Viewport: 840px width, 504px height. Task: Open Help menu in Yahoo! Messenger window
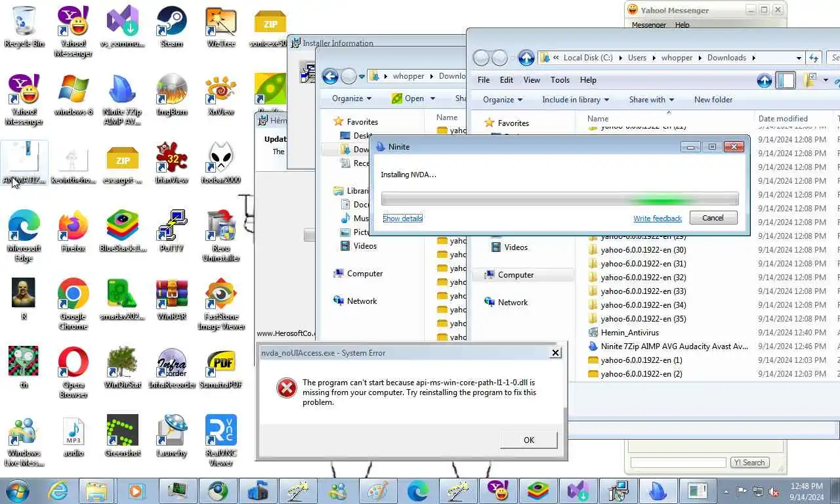pyautogui.click(x=682, y=25)
